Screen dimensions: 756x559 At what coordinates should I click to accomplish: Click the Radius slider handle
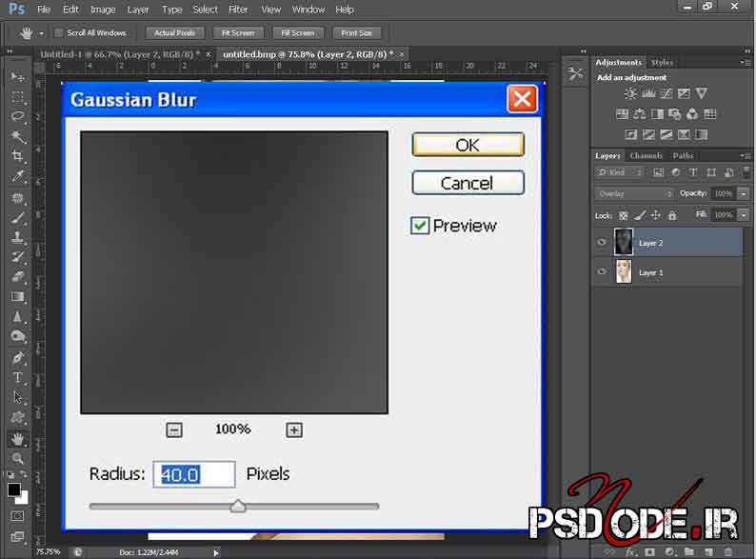pos(238,506)
